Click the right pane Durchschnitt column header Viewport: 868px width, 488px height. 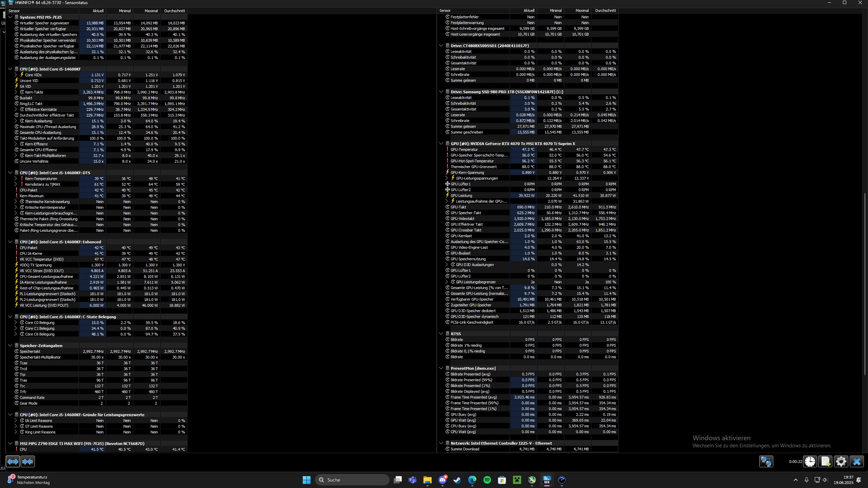point(605,11)
